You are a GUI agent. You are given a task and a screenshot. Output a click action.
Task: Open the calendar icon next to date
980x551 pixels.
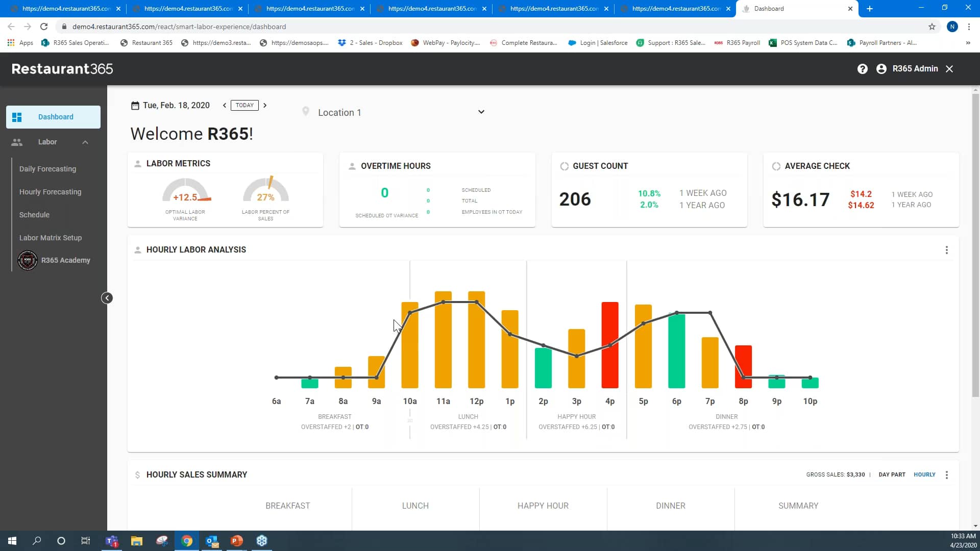[x=135, y=105]
